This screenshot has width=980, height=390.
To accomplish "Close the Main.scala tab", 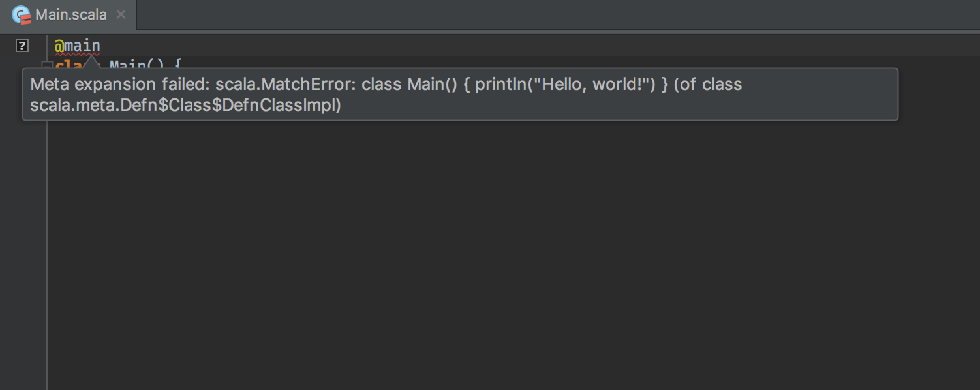I will [x=121, y=14].
